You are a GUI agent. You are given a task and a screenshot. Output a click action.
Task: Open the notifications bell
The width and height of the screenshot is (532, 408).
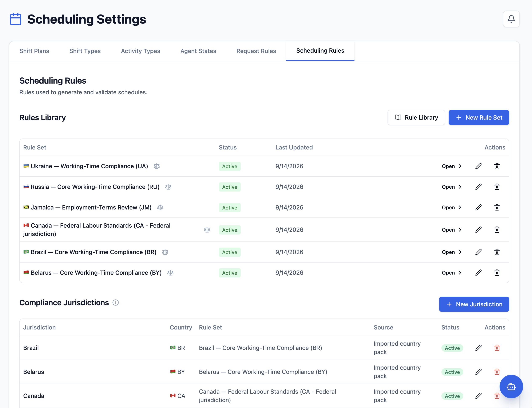click(511, 19)
